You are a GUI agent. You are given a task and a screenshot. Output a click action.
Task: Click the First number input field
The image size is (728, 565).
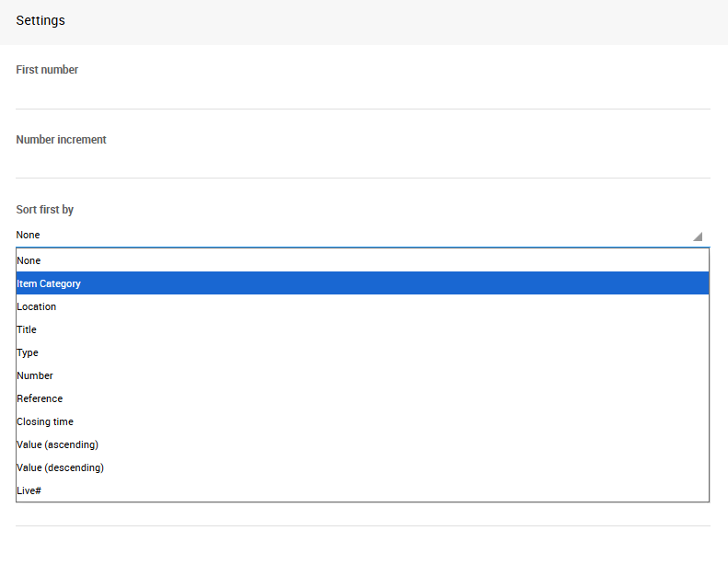(363, 95)
